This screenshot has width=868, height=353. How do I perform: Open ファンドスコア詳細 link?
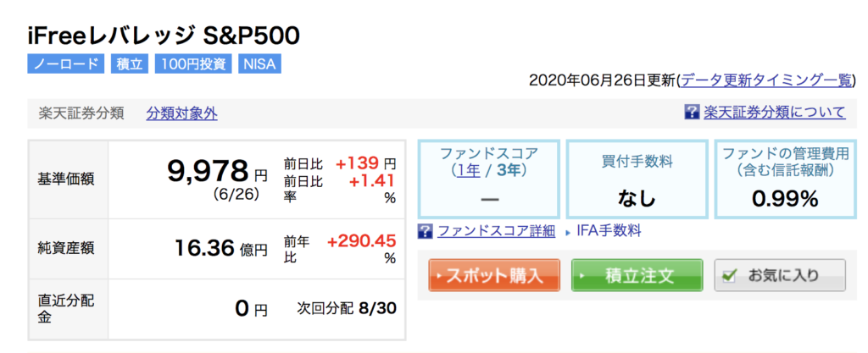496,231
